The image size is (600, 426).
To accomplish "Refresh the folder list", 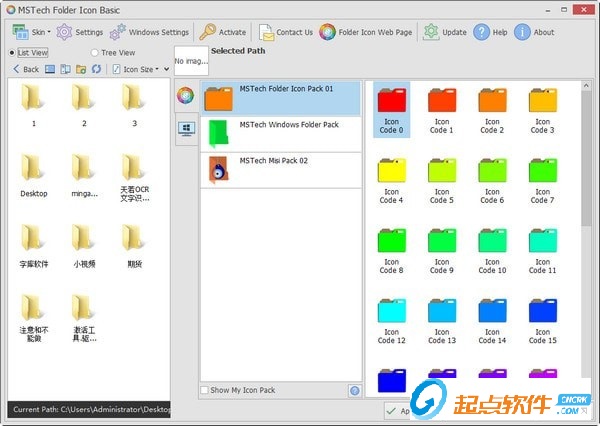I will point(96,69).
